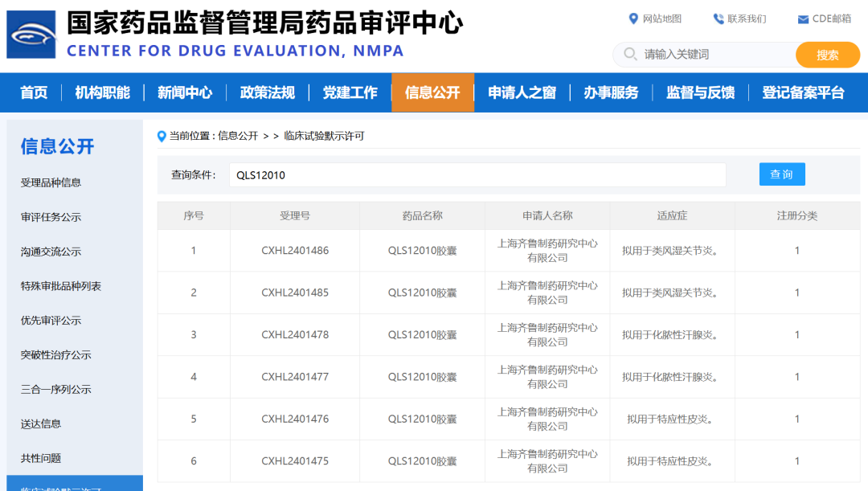Click the NMPA eye logo
The height and width of the screenshot is (491, 868).
(30, 34)
